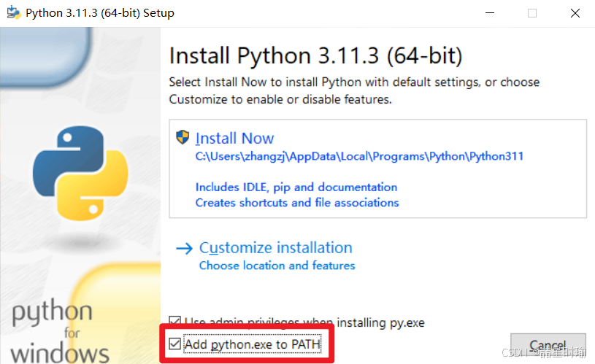
Task: Click the UAC shield icon beside Install Now
Action: click(x=183, y=137)
